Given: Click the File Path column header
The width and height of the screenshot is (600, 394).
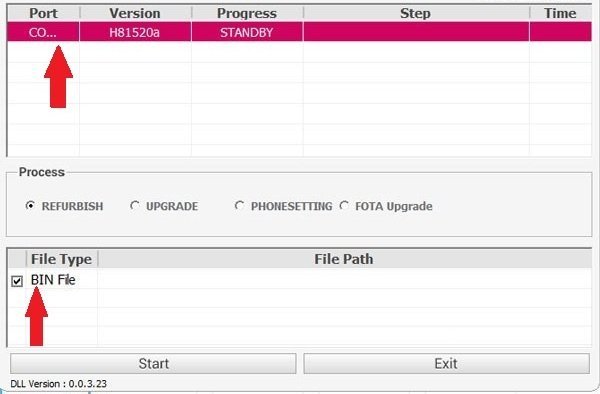Looking at the screenshot, I should [344, 259].
